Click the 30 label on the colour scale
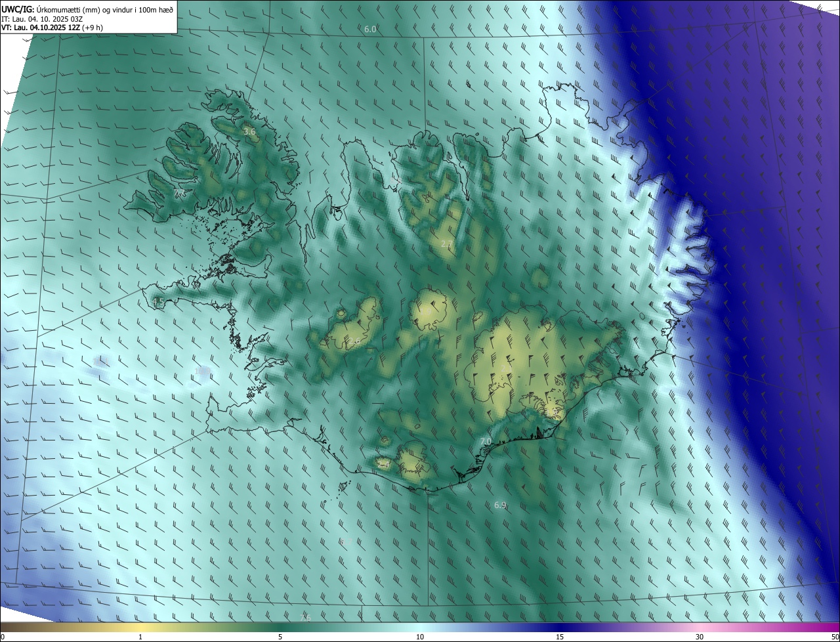 700,637
